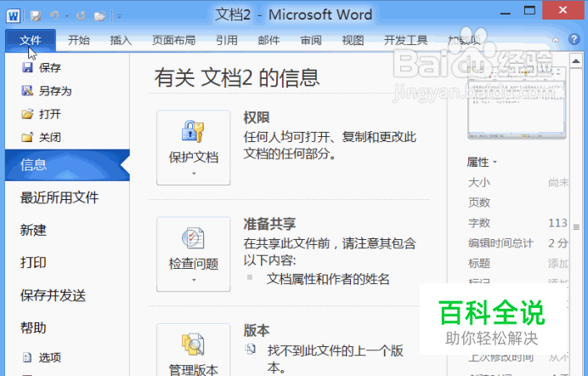Open Word Help question mark icon
The height and width of the screenshot is (376, 588).
[574, 39]
